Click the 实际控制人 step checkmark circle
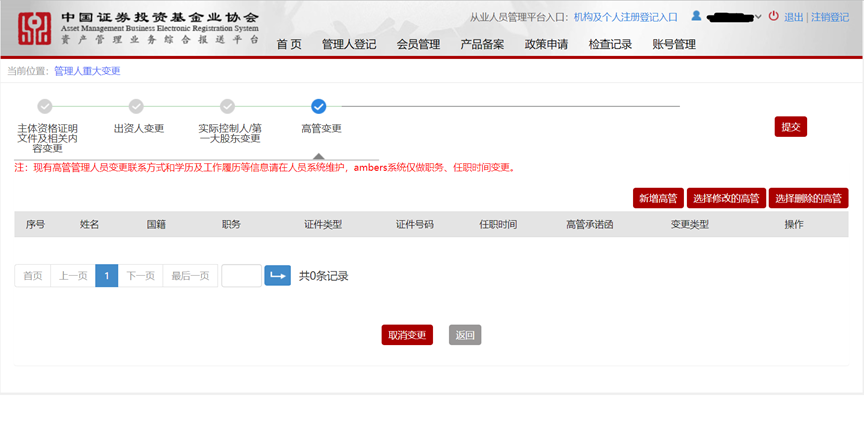The image size is (864, 421). pos(228,106)
